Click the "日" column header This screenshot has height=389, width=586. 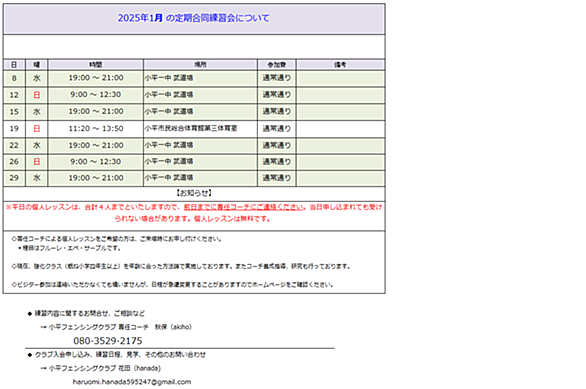[x=14, y=65]
